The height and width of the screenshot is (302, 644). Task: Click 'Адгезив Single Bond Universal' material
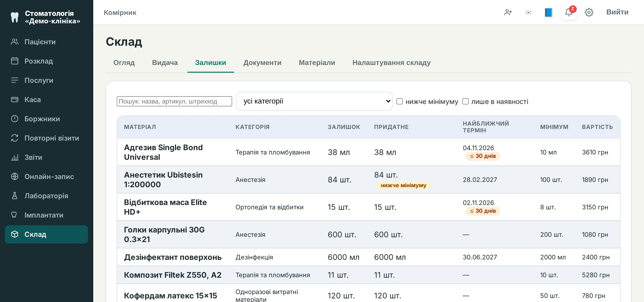(163, 152)
